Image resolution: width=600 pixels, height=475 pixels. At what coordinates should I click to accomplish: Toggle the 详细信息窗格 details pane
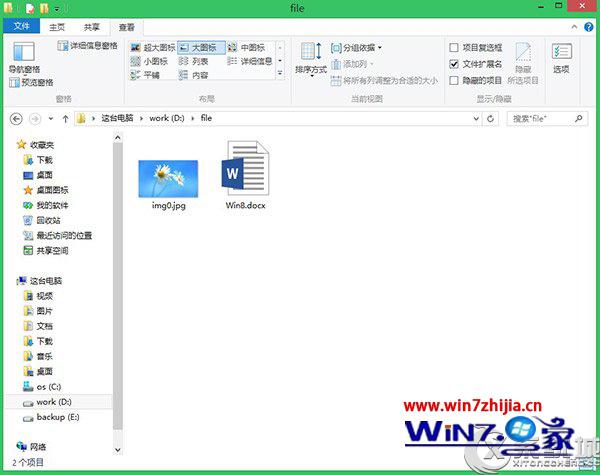(88, 46)
